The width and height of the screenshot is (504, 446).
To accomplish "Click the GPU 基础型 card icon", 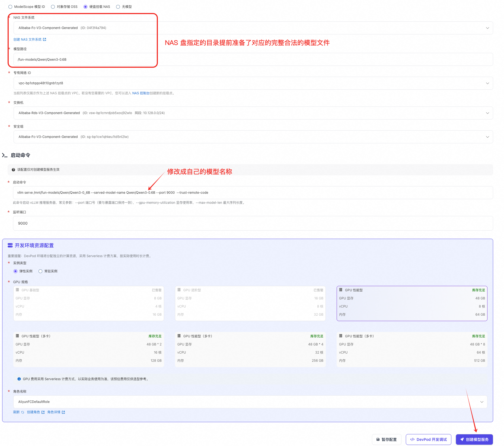I will click(x=17, y=290).
